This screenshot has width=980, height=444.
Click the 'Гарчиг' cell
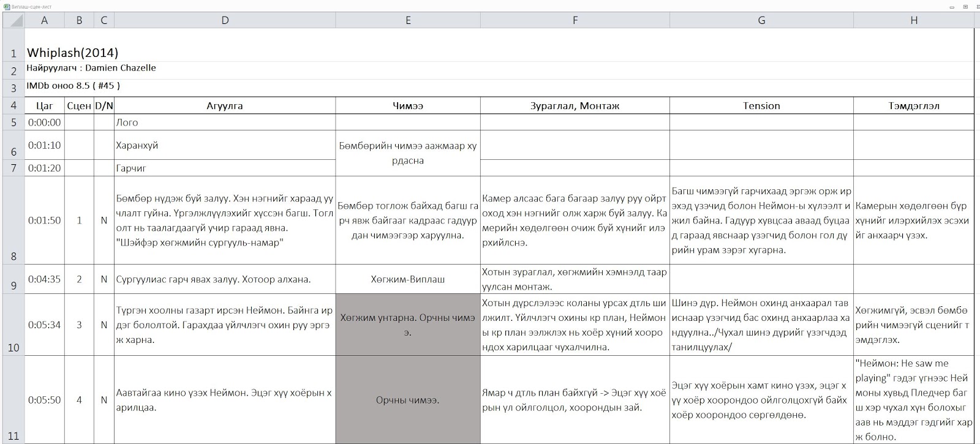pos(225,168)
